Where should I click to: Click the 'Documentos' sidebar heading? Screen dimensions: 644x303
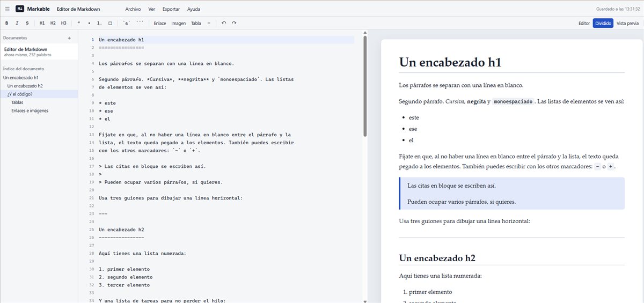coord(15,38)
